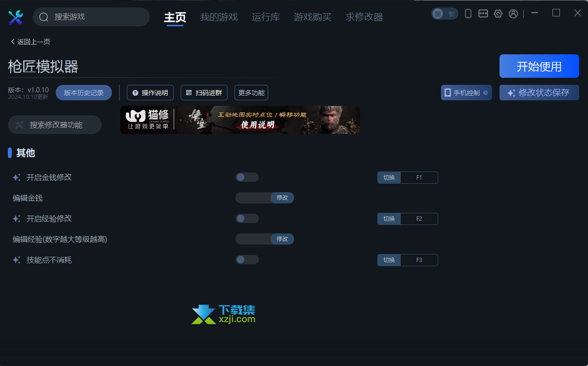Enable the 开启经验修改 switch
588x366 pixels.
pyautogui.click(x=247, y=218)
